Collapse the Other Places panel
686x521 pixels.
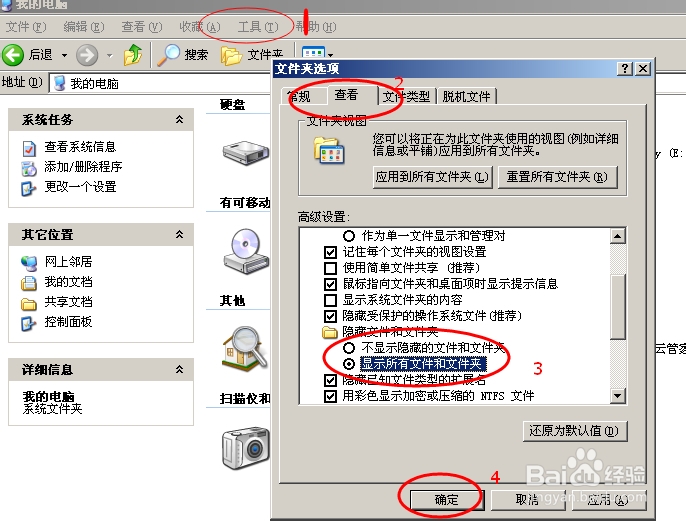click(179, 234)
